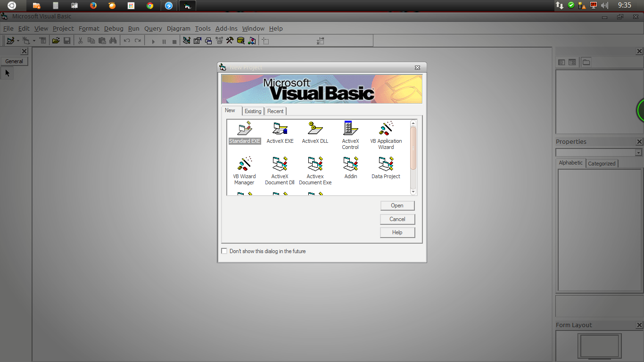The image size is (644, 362).
Task: Click the Redo arrow icon
Action: (x=138, y=41)
